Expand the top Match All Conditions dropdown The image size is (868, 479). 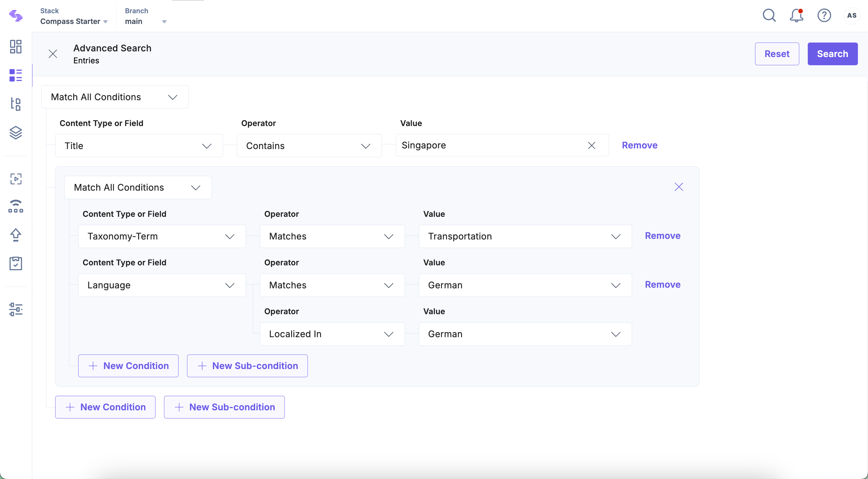[115, 97]
